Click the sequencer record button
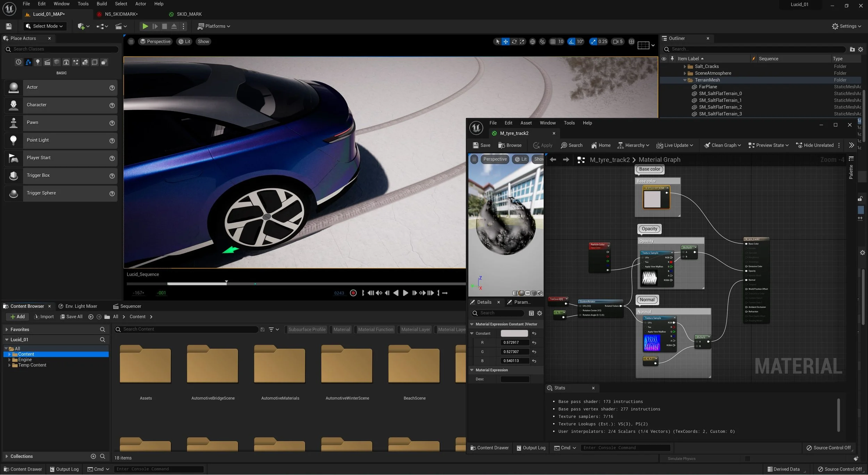The image size is (868, 475). click(x=353, y=293)
